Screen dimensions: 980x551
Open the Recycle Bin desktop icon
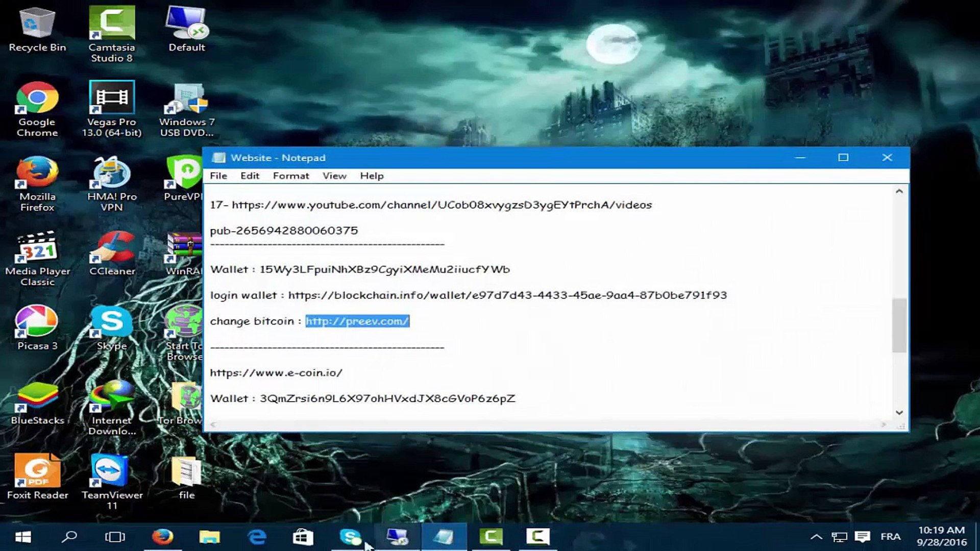click(37, 26)
